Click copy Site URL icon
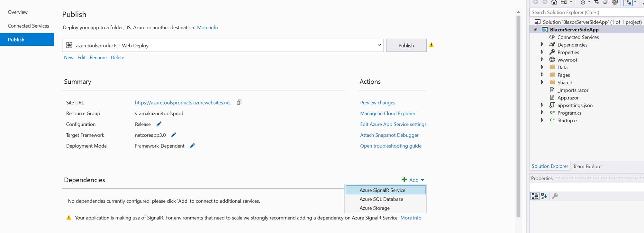 239,102
